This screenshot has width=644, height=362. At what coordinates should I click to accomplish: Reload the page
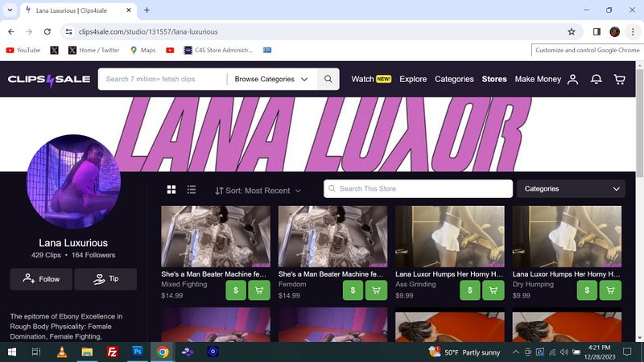(47, 31)
